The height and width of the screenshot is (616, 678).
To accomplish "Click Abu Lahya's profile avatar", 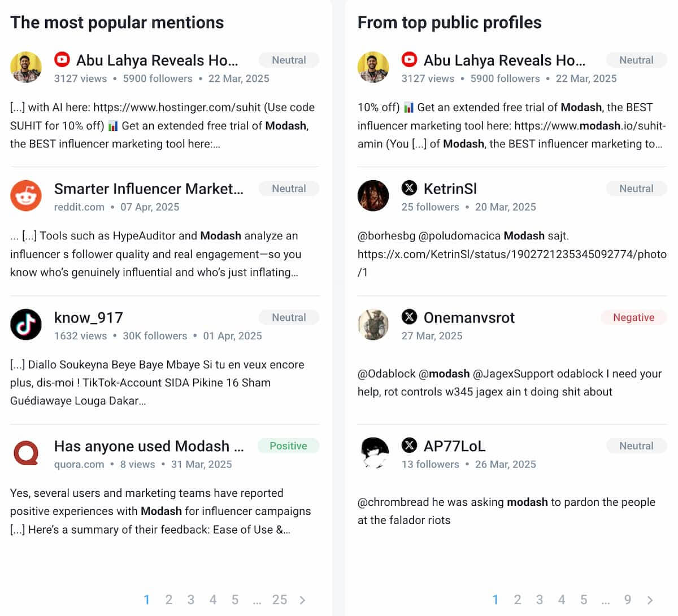I will point(25,67).
